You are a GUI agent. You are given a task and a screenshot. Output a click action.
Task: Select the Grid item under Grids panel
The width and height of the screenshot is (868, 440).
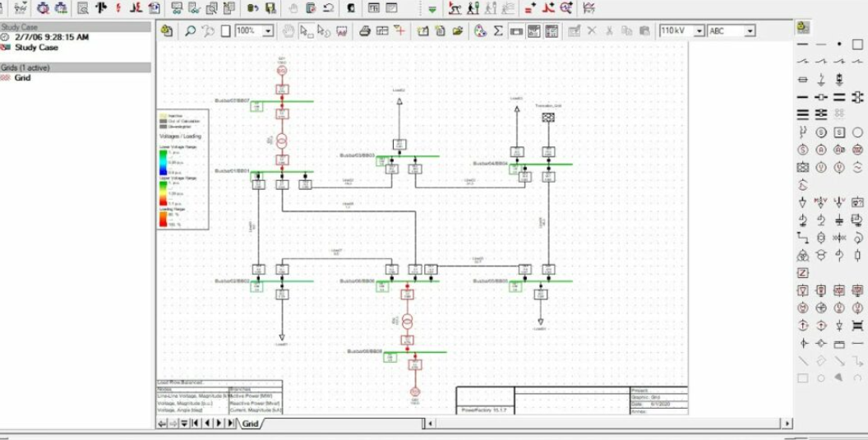(22, 77)
